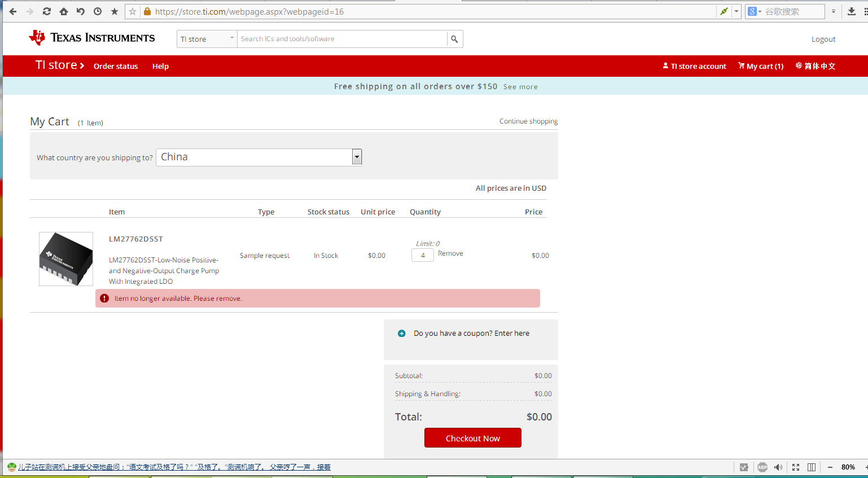
Task: Click the My Cart page heading
Action: [x=50, y=122]
